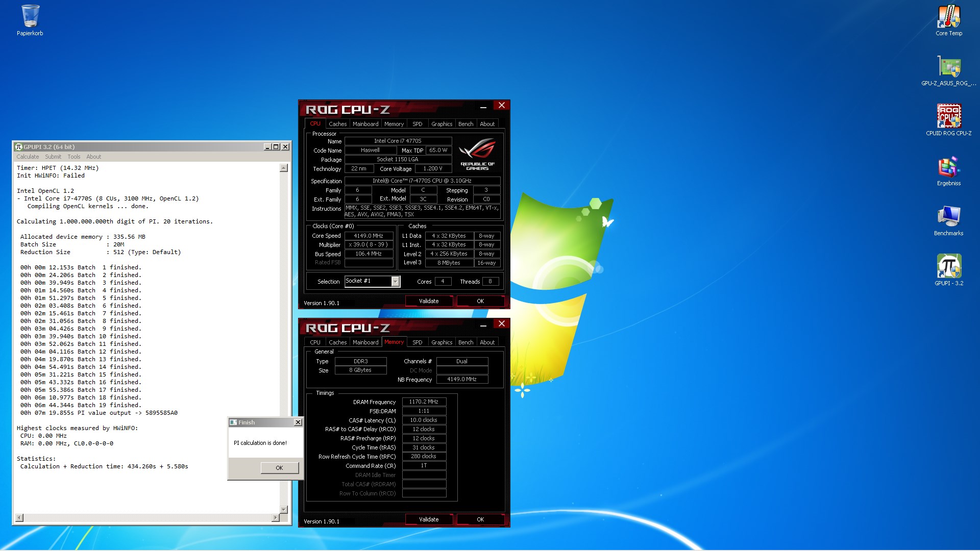Expand the Socket #1 selection dropdown
The height and width of the screenshot is (551, 980).
(x=396, y=282)
